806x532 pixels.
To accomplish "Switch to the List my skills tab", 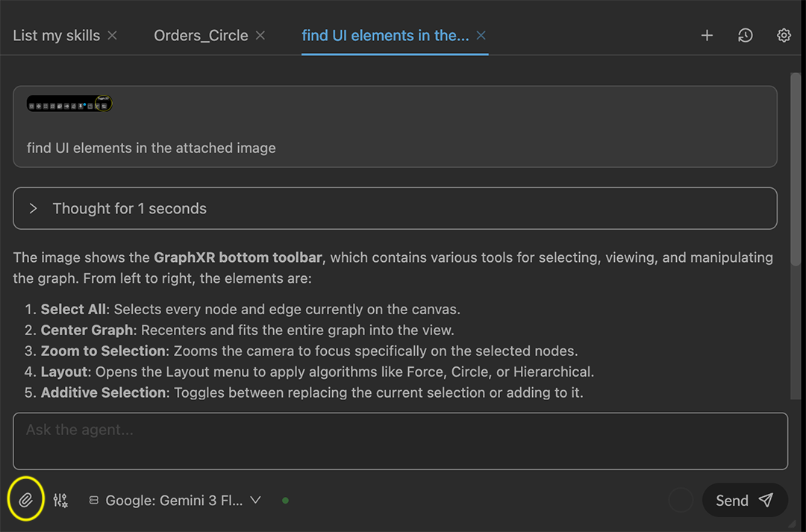I will coord(57,36).
